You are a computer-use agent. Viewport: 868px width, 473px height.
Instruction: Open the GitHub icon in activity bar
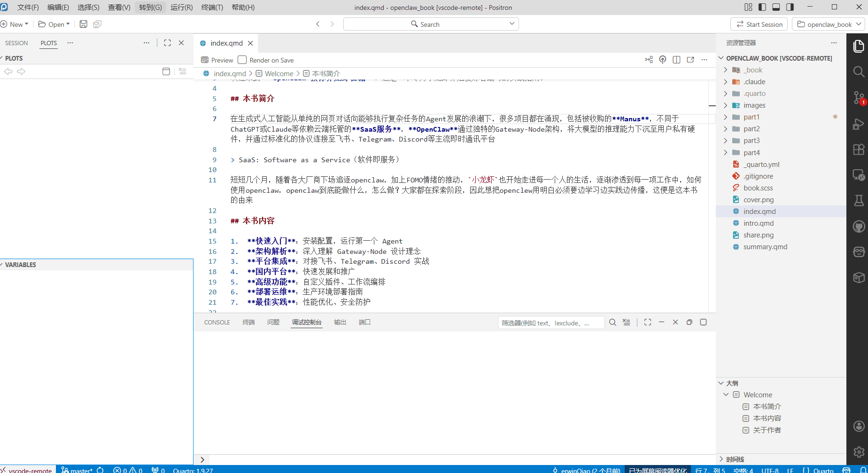[859, 227]
